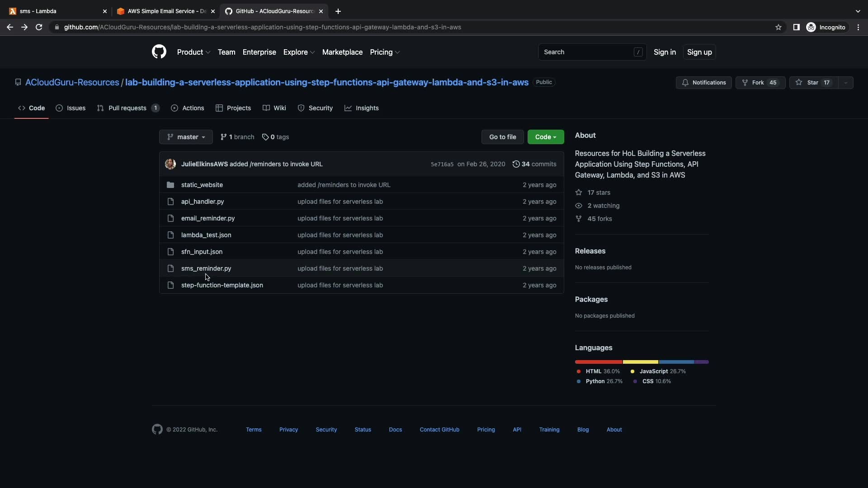Click the JulieElkinsAWS avatar thumbnail
Viewport: 868px width, 488px height.
pos(170,164)
